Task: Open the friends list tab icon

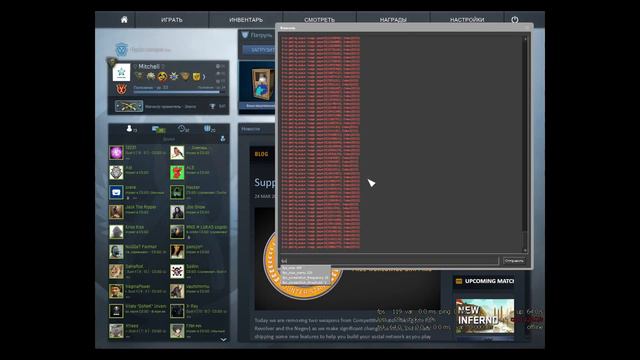Action: [130, 129]
